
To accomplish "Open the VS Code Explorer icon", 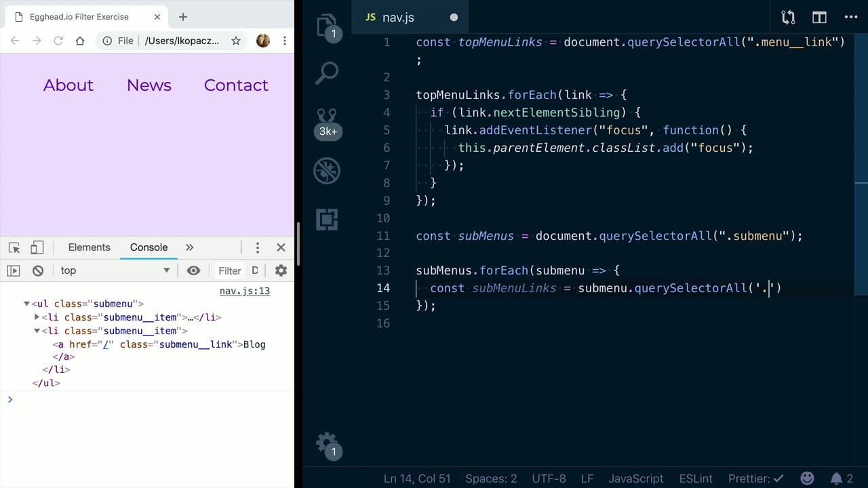I will [x=327, y=25].
